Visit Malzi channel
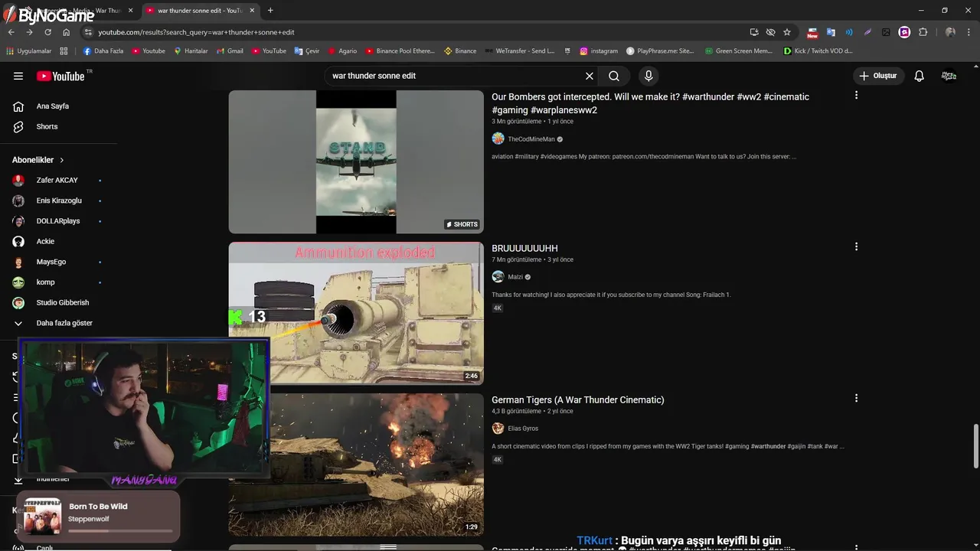 (515, 277)
